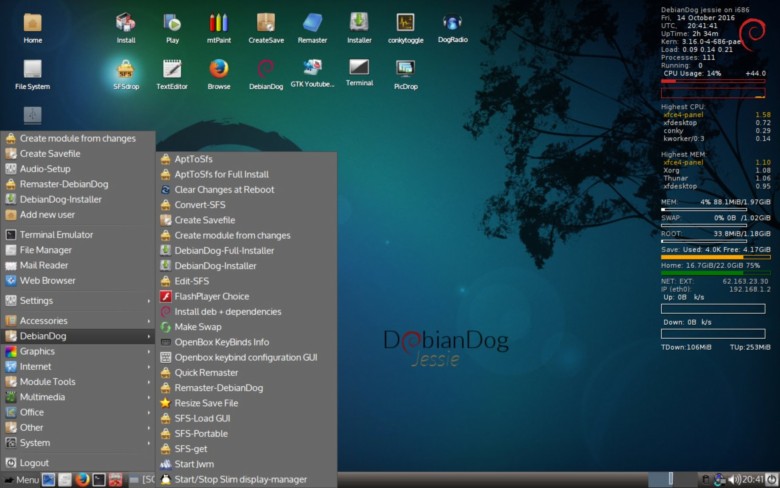Launch mtPaint from the desktop
This screenshot has width=780, height=488.
point(219,28)
